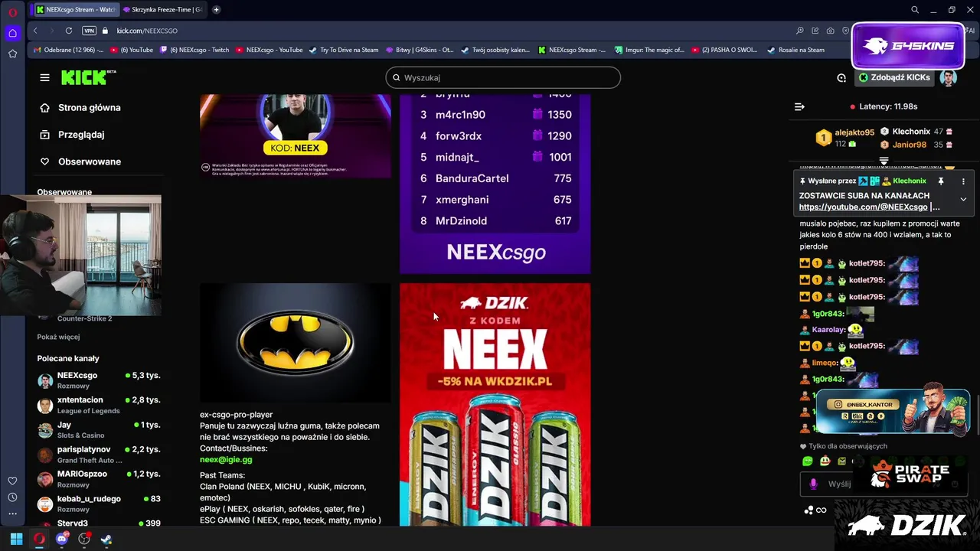Click the Batman logo panel image
Screen dimensions: 980x551
click(295, 343)
